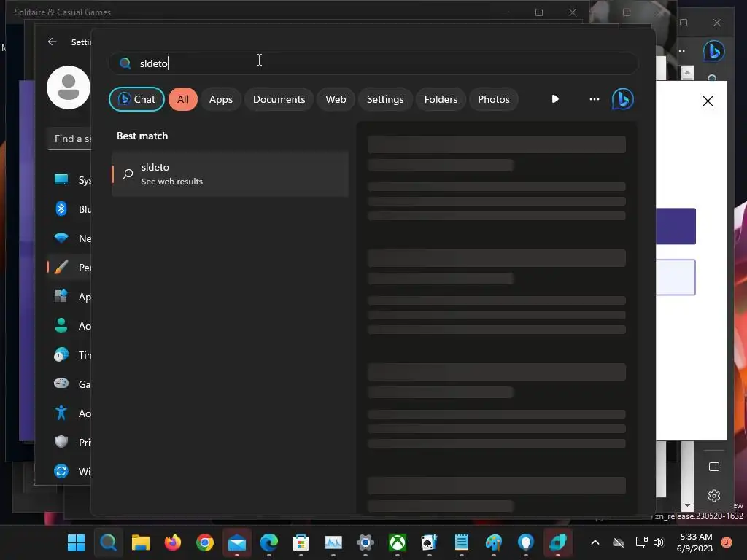The image size is (747, 560).
Task: Toggle sidebar layout icon in Edge
Action: coord(713,467)
